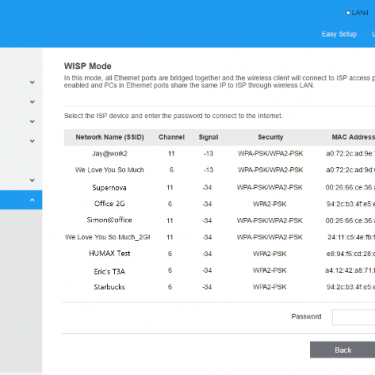Click signal -13 in We Love You So Much row

(208, 170)
